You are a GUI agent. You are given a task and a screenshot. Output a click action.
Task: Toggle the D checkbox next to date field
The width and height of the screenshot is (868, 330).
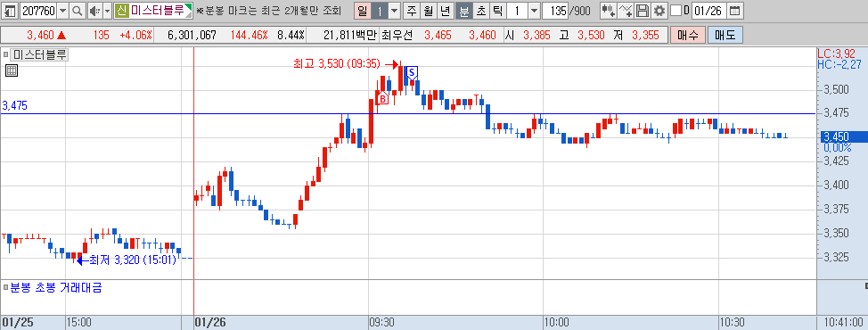676,10
